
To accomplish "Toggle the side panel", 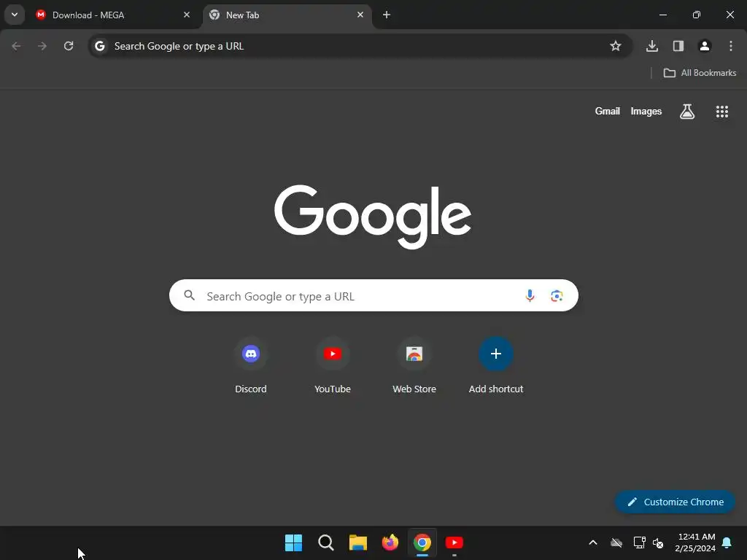I will click(x=678, y=46).
